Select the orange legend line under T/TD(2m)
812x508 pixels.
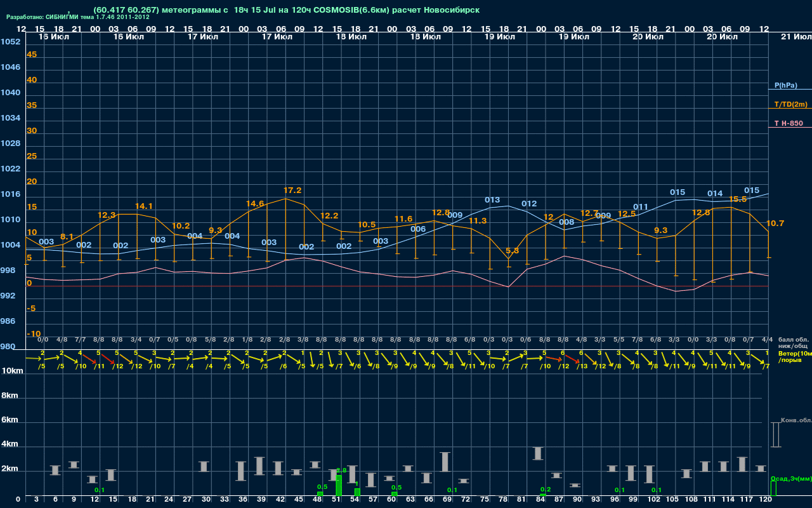(790, 109)
